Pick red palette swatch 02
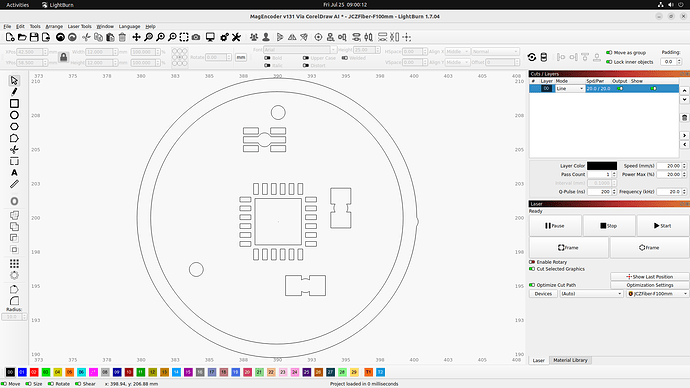This screenshot has height=388, width=690. click(x=34, y=372)
